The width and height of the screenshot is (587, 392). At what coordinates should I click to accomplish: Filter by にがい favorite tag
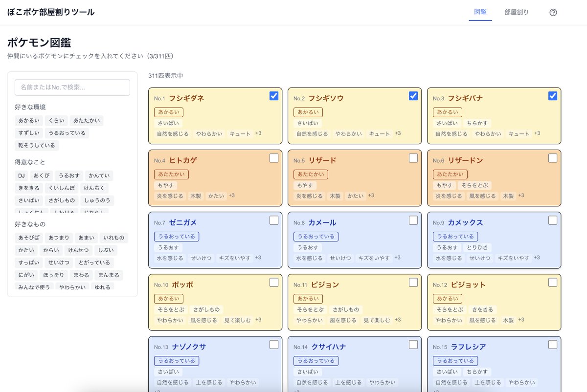point(26,275)
